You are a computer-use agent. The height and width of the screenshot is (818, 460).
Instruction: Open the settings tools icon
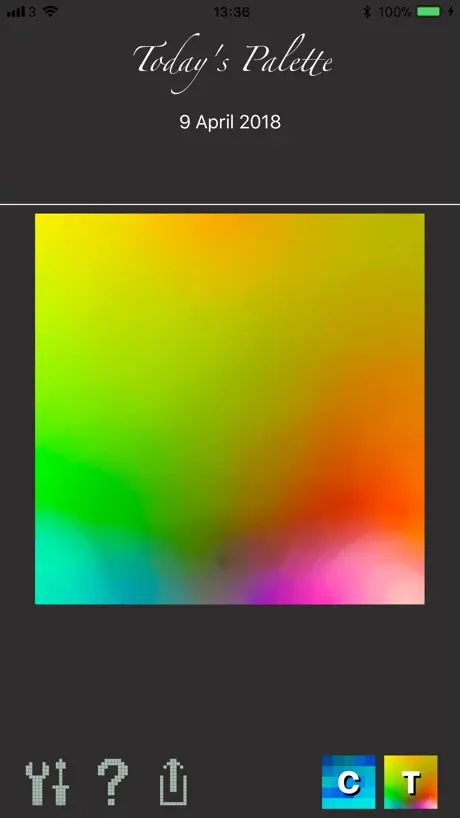point(47,781)
